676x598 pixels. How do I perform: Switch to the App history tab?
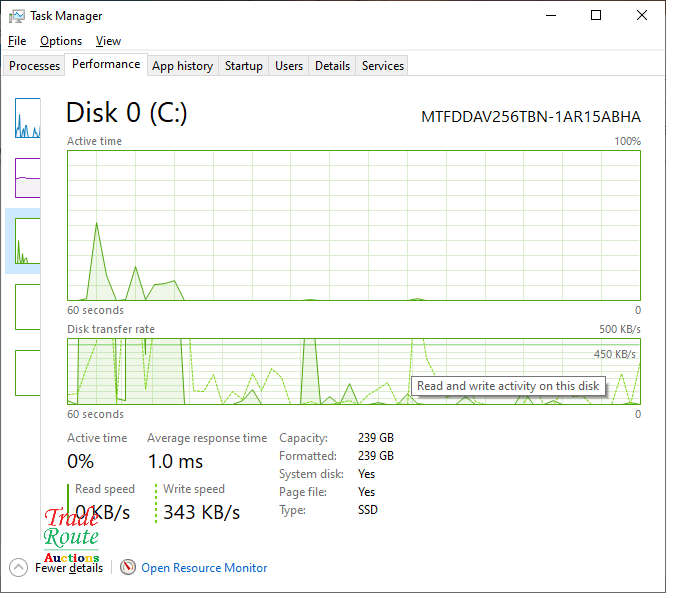(182, 66)
